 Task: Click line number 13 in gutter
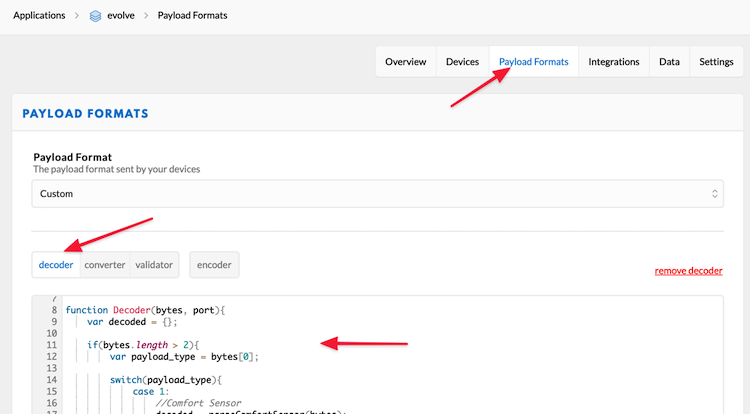(x=52, y=368)
